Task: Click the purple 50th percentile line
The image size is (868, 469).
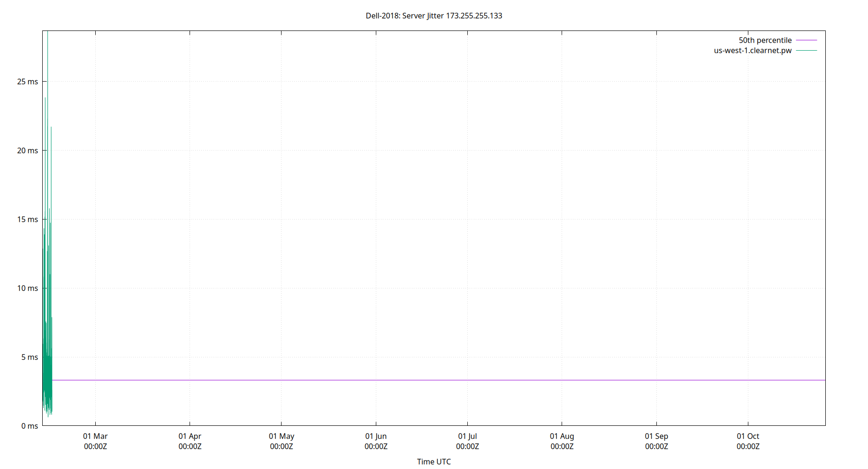Action: click(422, 380)
